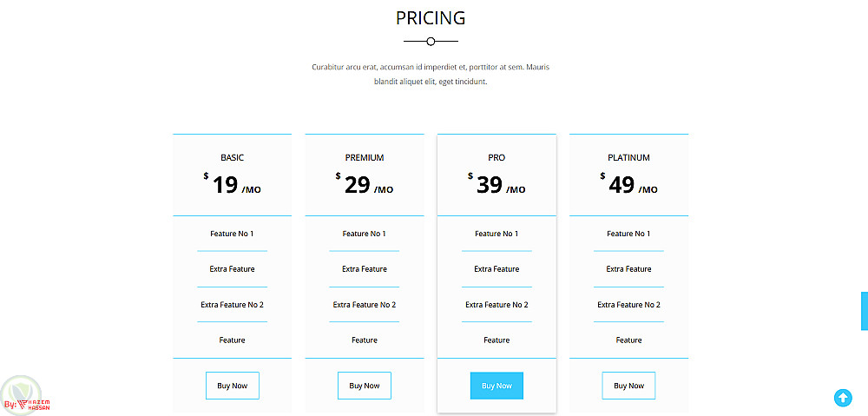Choose Buy Now for Platinum plan
This screenshot has height=416, width=868.
628,386
